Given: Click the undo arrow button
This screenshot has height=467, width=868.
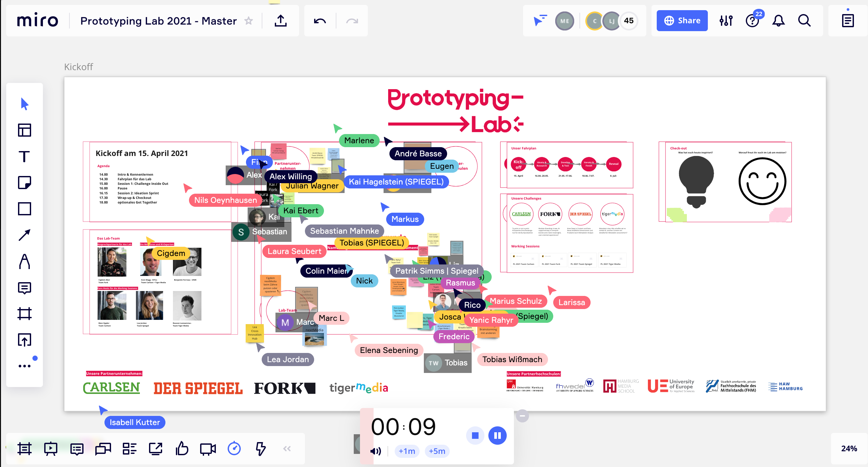Looking at the screenshot, I should coord(321,21).
